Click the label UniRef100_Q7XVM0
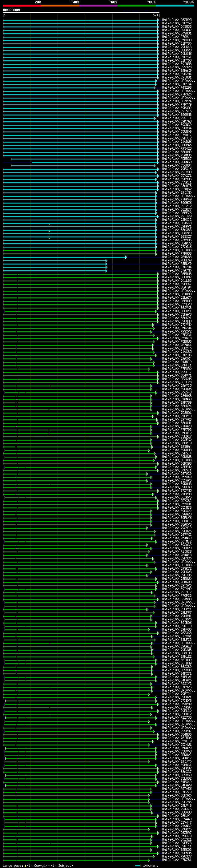This screenshot has width=197, height=868. [x=177, y=325]
